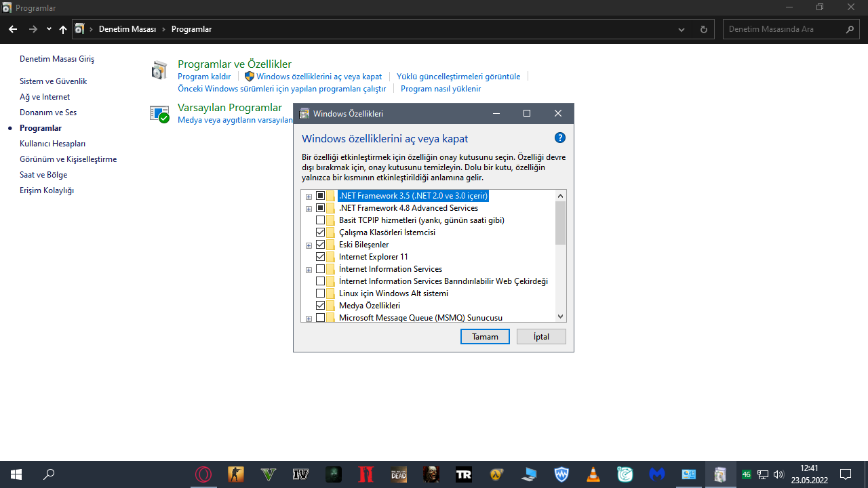Open the GTA IV taskbar icon

pos(301,474)
